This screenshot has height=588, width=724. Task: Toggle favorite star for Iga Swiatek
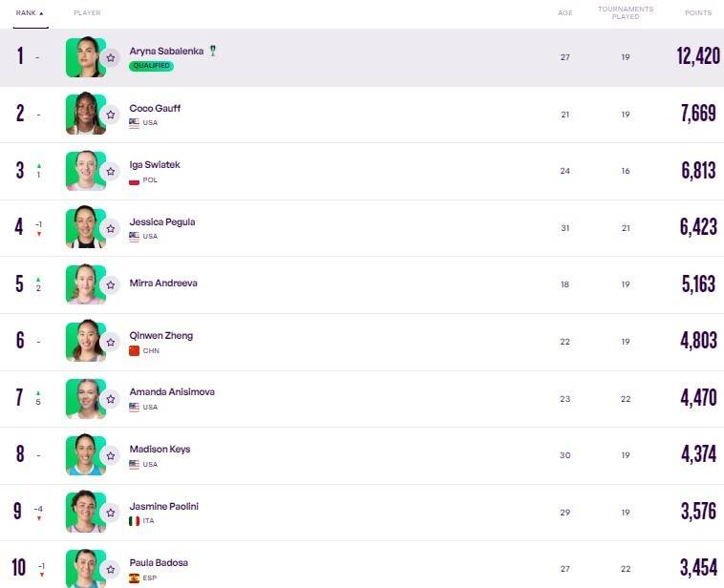[x=110, y=172]
